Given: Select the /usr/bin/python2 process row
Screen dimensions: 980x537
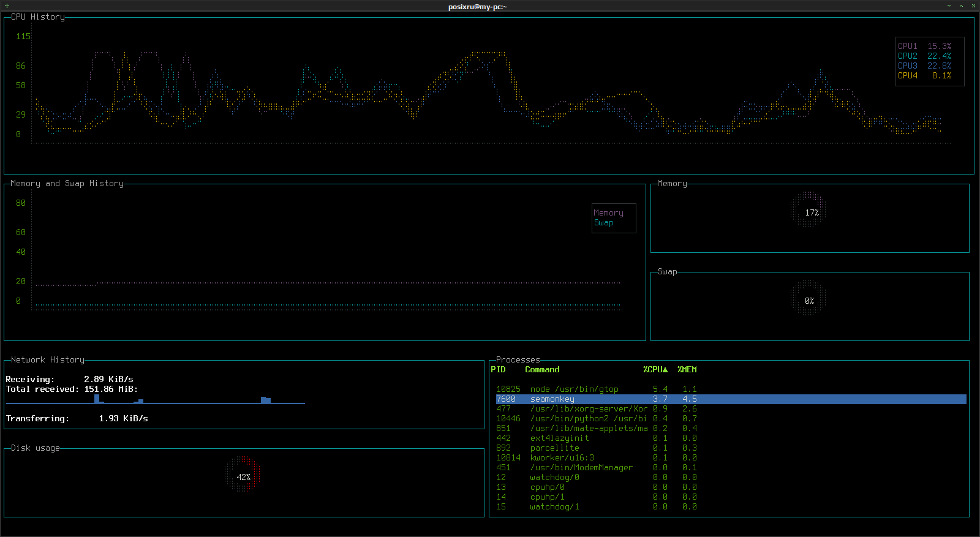Looking at the screenshot, I should [x=731, y=418].
